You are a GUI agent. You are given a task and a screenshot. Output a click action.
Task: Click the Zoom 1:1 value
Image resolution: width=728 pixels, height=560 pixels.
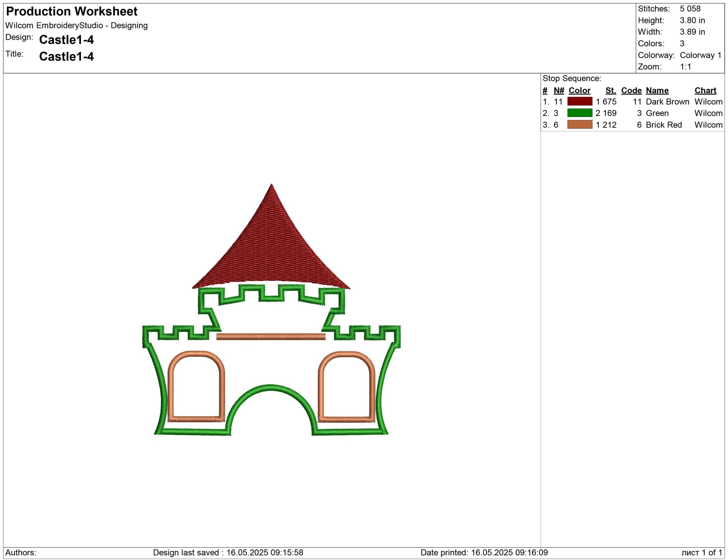pyautogui.click(x=685, y=67)
